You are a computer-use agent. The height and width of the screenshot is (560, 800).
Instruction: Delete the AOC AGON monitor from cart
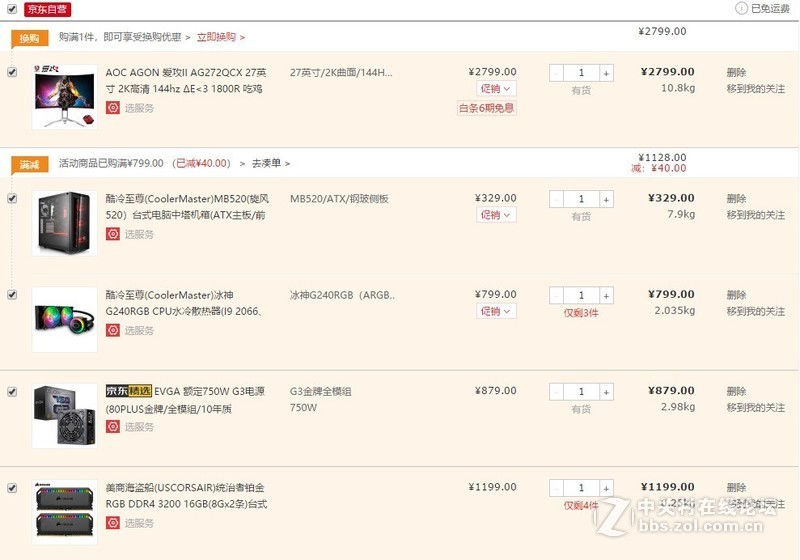736,72
